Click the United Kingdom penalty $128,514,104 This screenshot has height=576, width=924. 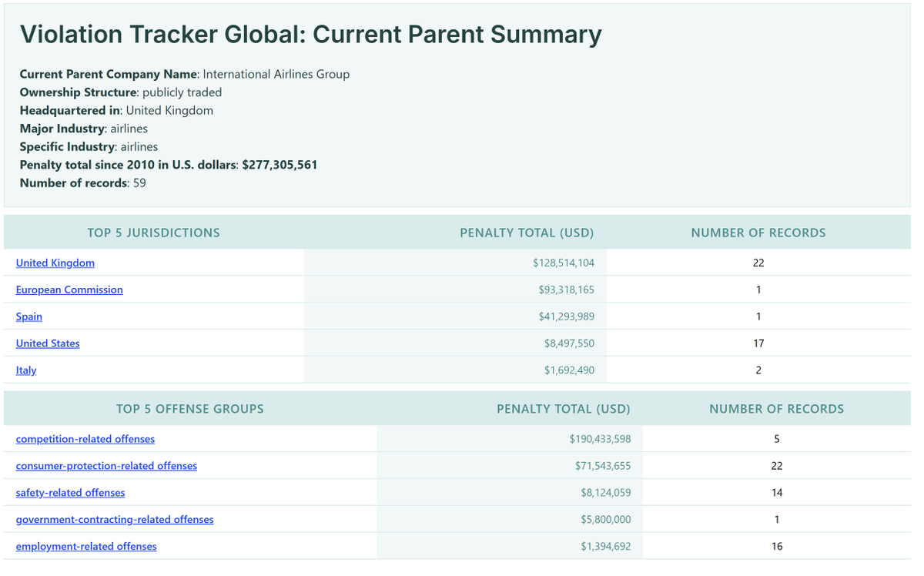[564, 263]
